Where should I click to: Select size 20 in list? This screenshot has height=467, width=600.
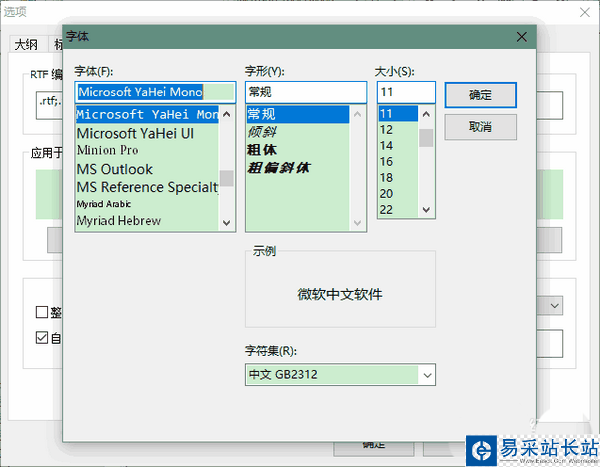[x=398, y=194]
